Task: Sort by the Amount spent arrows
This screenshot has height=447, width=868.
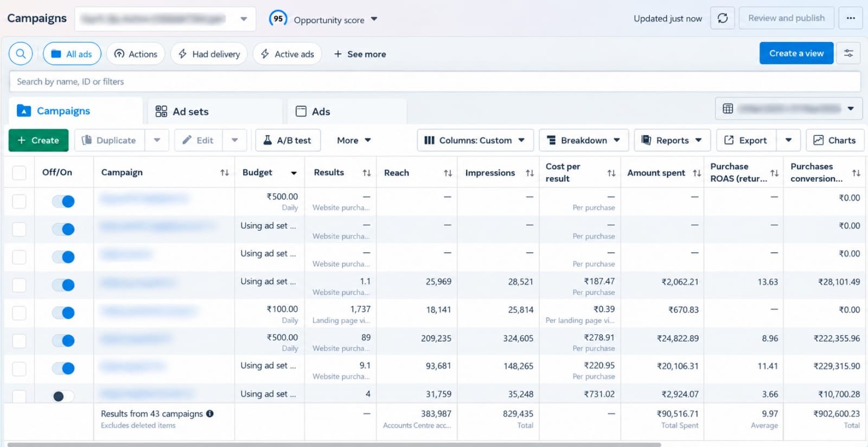Action: [x=697, y=173]
